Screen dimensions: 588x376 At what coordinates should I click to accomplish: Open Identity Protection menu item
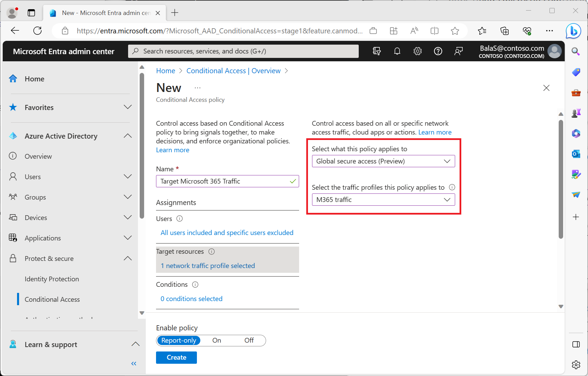52,279
